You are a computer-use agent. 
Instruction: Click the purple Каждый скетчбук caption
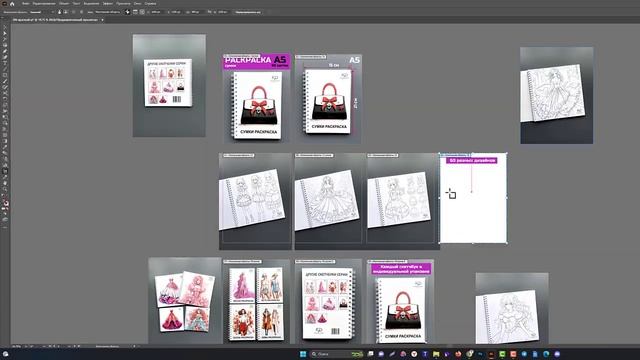401,269
